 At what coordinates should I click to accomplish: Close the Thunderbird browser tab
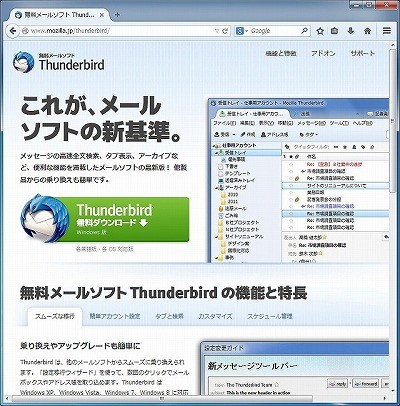pyautogui.click(x=102, y=15)
